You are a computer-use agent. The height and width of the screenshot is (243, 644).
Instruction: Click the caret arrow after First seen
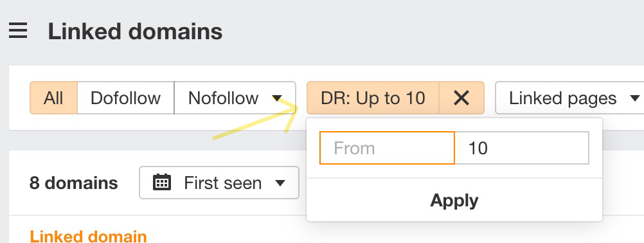(280, 183)
